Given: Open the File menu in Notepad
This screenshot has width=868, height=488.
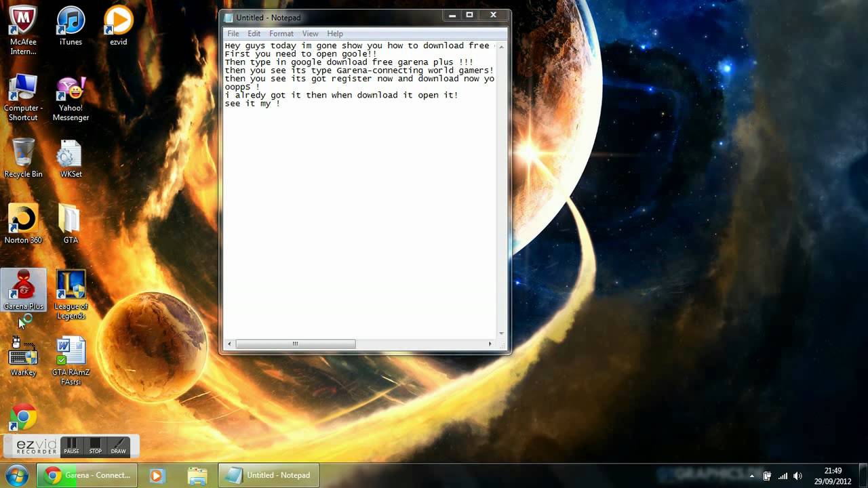Looking at the screenshot, I should point(233,33).
